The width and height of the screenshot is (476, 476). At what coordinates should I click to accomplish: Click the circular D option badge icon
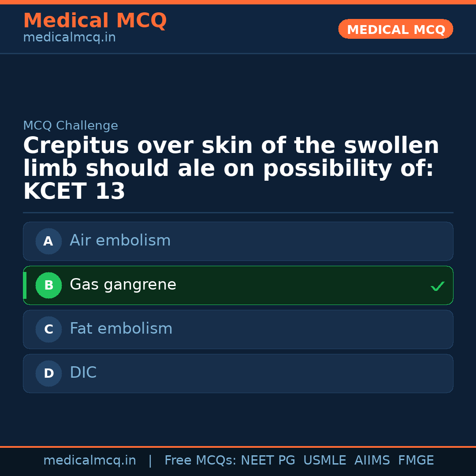point(48,373)
